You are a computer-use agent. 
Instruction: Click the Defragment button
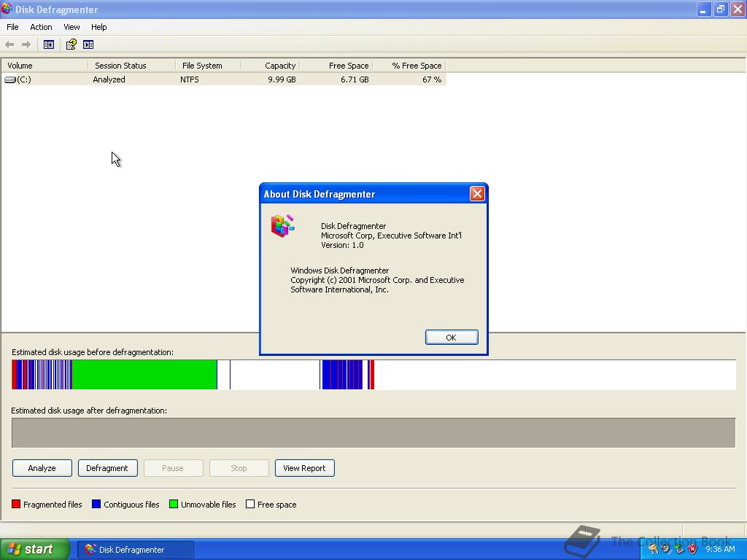[108, 468]
